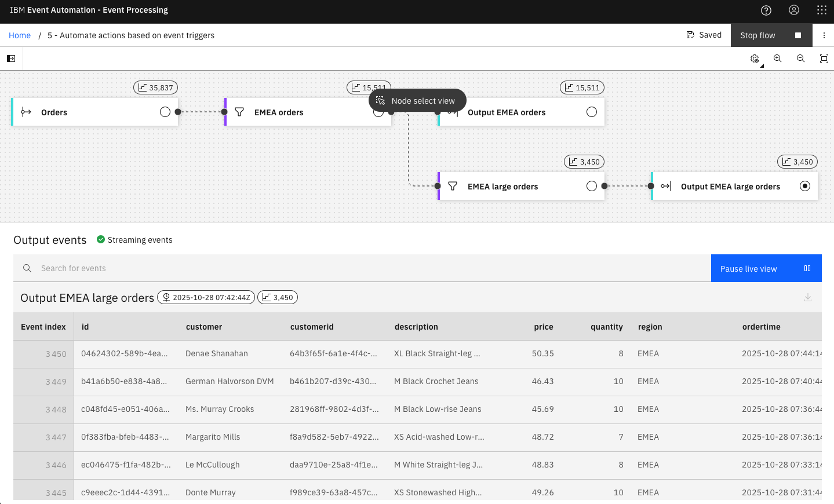
Task: Pause the live view
Action: pos(766,269)
